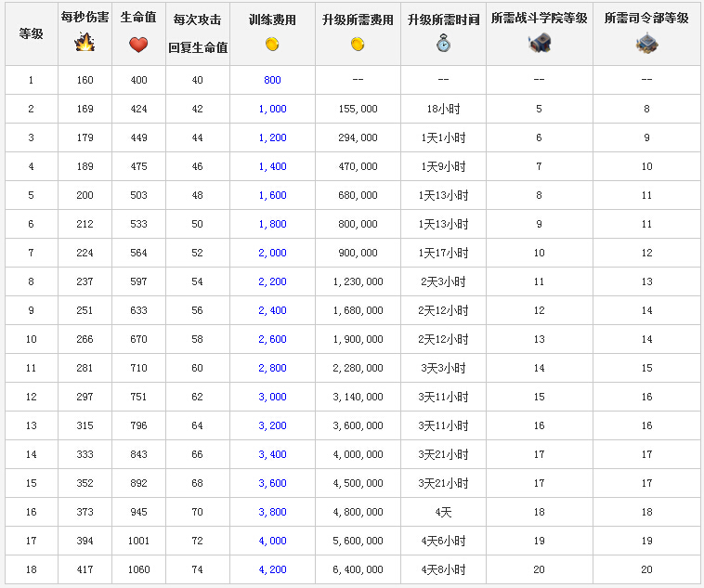The image size is (704, 588).
Task: Open the 2,000 training cost link
Action: click(272, 253)
